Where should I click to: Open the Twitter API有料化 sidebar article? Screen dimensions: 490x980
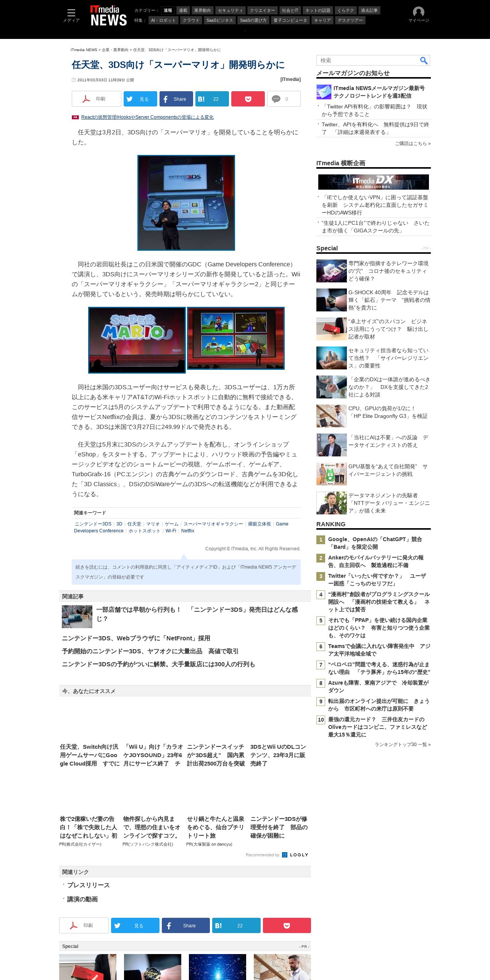[374, 110]
